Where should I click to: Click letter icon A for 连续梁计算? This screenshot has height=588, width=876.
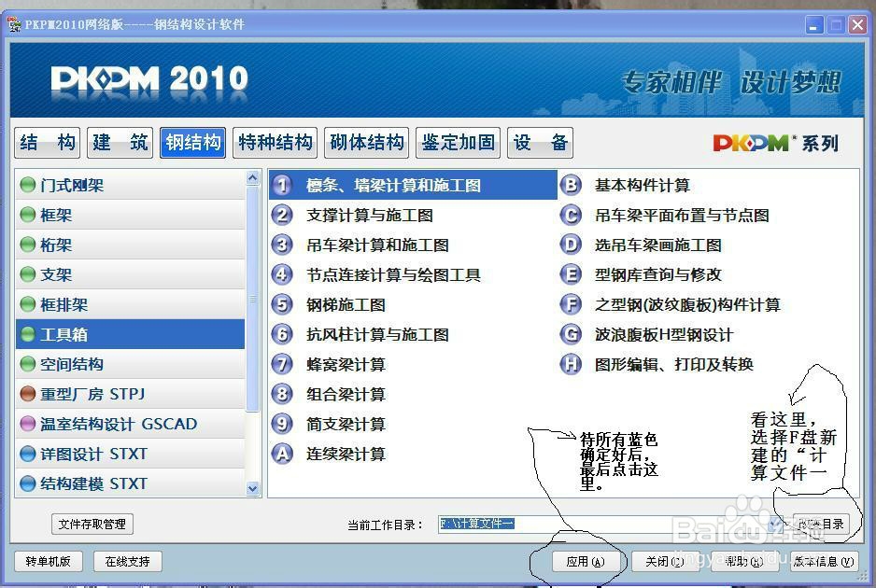pos(283,454)
